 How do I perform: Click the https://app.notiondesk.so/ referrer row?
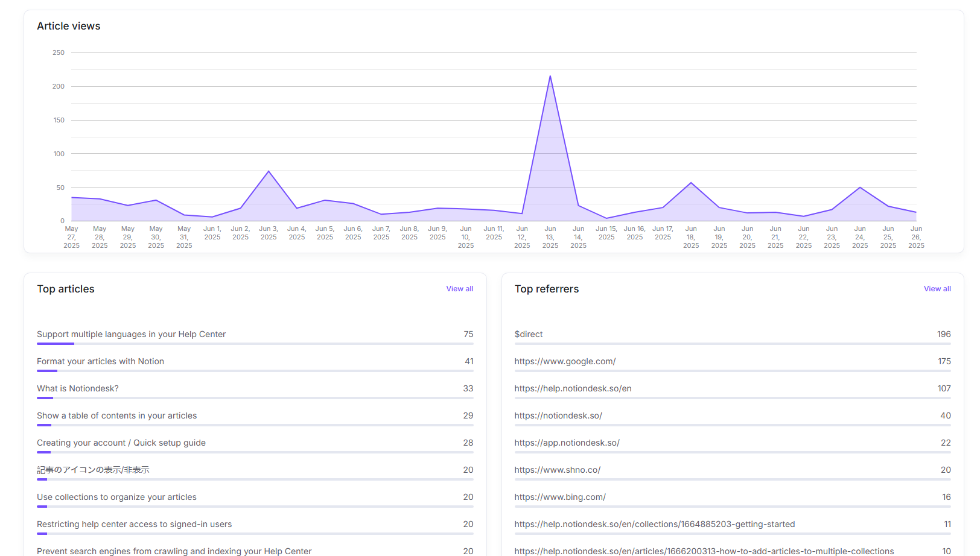[x=567, y=443]
